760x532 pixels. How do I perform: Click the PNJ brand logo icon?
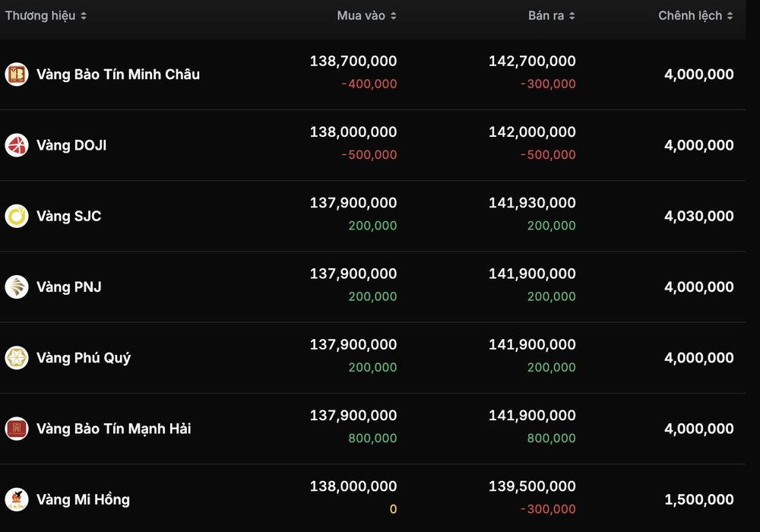coord(17,287)
